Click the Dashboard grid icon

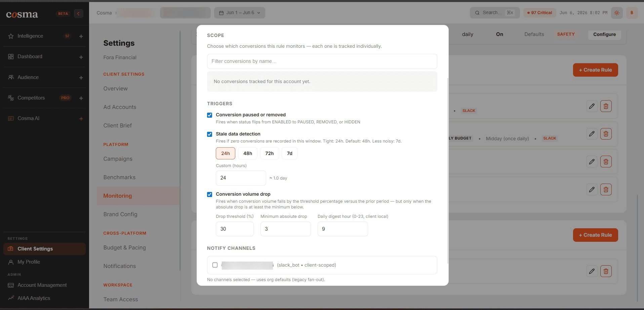tap(11, 56)
